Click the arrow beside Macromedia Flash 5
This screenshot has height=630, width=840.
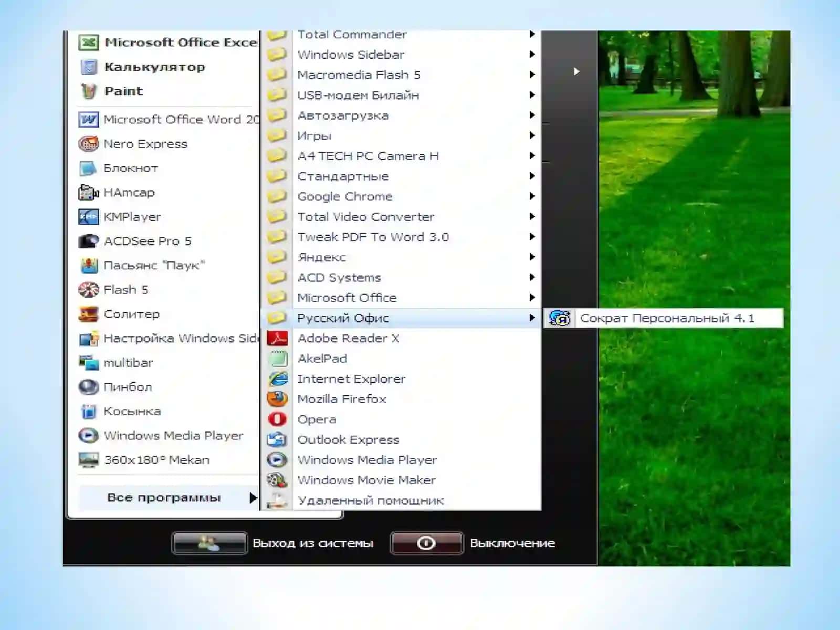click(x=532, y=75)
